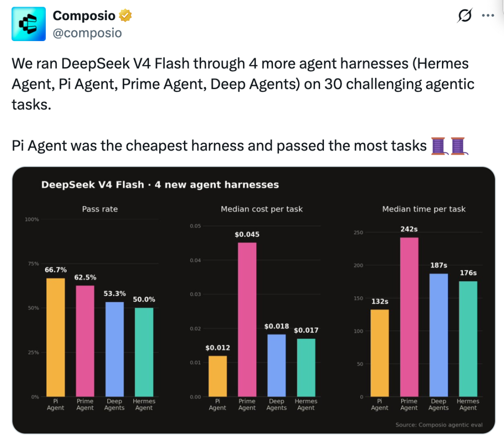Click the Pi Agent 66.7% pass rate bar

click(x=56, y=337)
